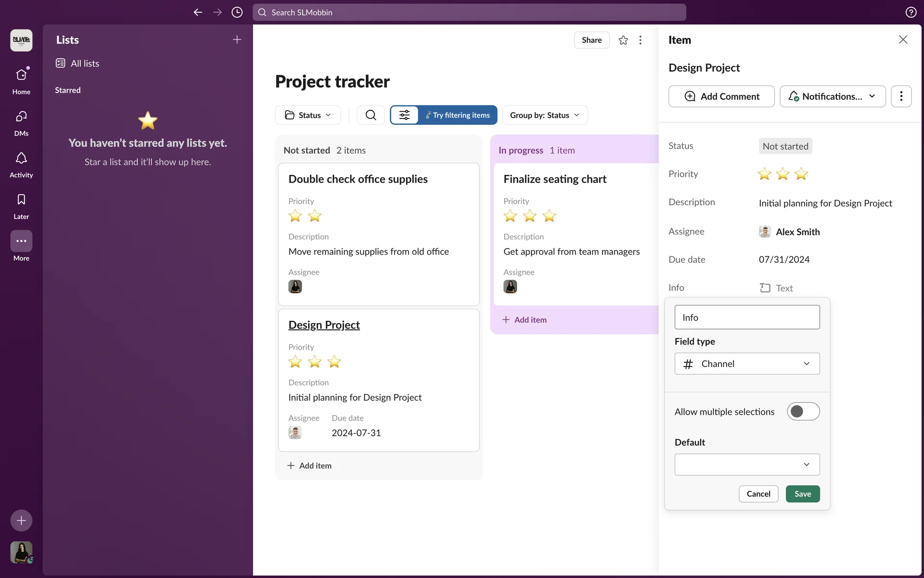This screenshot has height=578, width=924.
Task: Click the Info field name input
Action: click(747, 317)
